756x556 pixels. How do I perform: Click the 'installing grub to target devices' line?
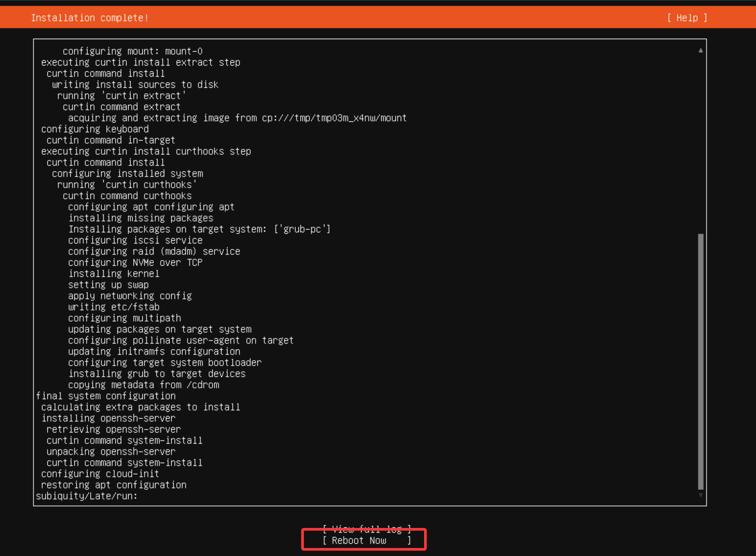(157, 374)
